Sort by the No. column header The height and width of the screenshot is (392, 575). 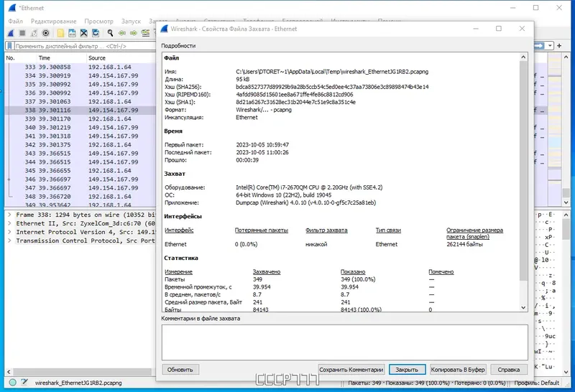pyautogui.click(x=21, y=58)
